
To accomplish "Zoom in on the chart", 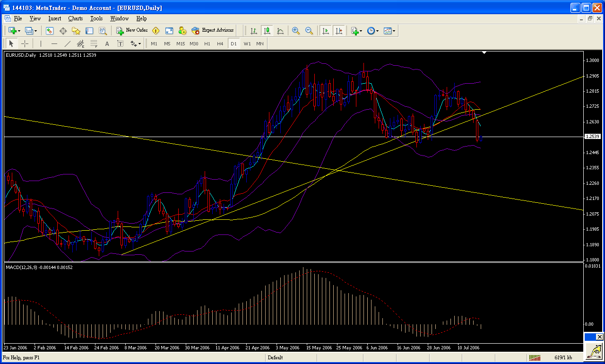I will click(296, 31).
